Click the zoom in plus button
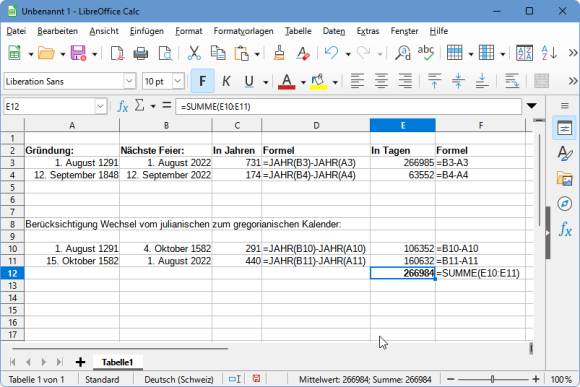This screenshot has width=580, height=387. click(536, 379)
